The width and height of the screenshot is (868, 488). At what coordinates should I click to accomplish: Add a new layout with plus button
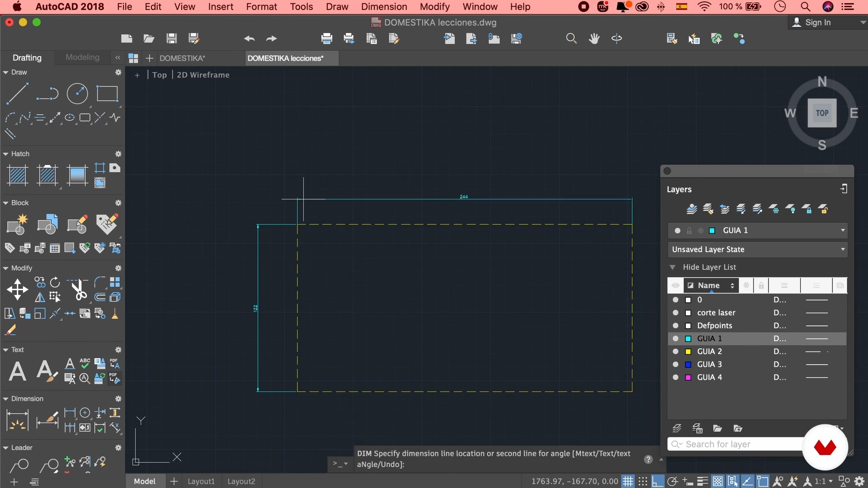174,481
